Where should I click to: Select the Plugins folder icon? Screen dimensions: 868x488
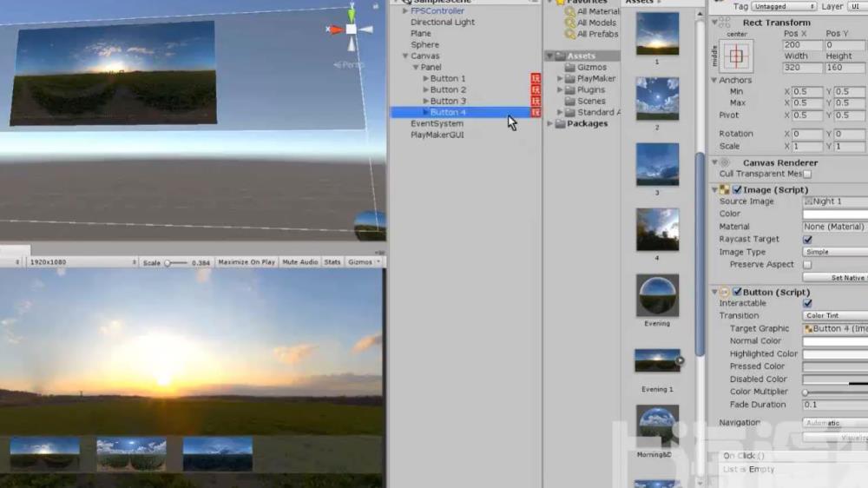tap(569, 89)
